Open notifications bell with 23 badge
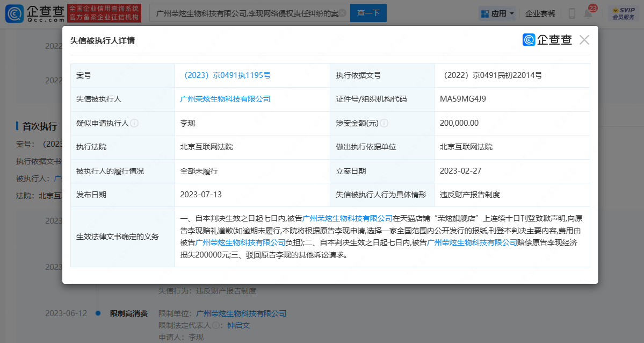Image resolution: width=644 pixels, height=343 pixels. (589, 13)
